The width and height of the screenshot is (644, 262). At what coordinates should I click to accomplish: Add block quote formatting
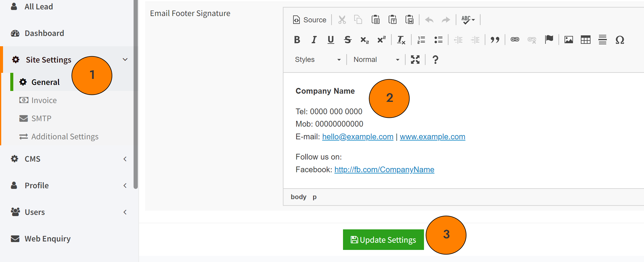coord(495,40)
